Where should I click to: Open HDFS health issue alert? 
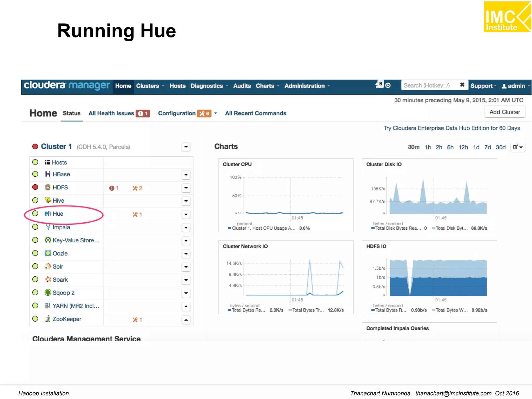pos(114,188)
